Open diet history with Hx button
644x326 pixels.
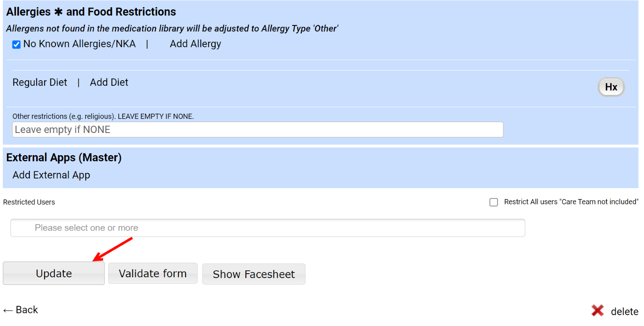[x=611, y=87]
